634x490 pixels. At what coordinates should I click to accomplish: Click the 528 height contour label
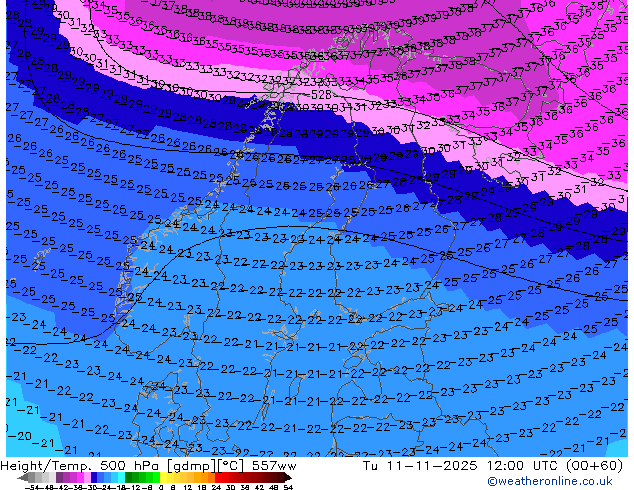[x=322, y=95]
